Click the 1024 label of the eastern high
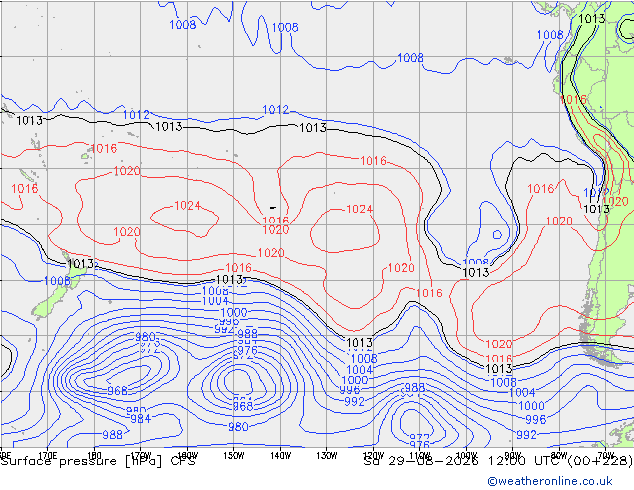Viewport: 634px width, 490px height. (359, 209)
